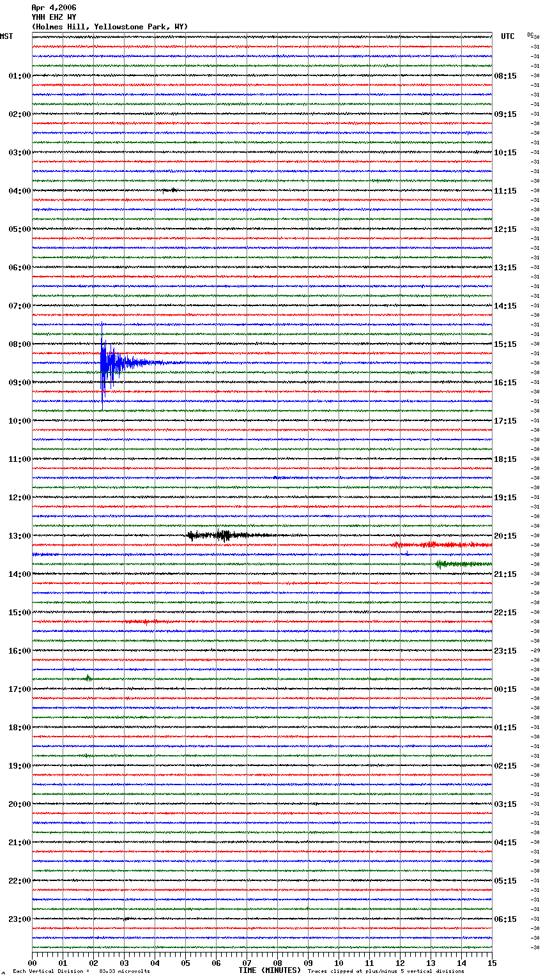Click the 13:15 UTC time label
This screenshot has width=543, height=980.
click(505, 268)
